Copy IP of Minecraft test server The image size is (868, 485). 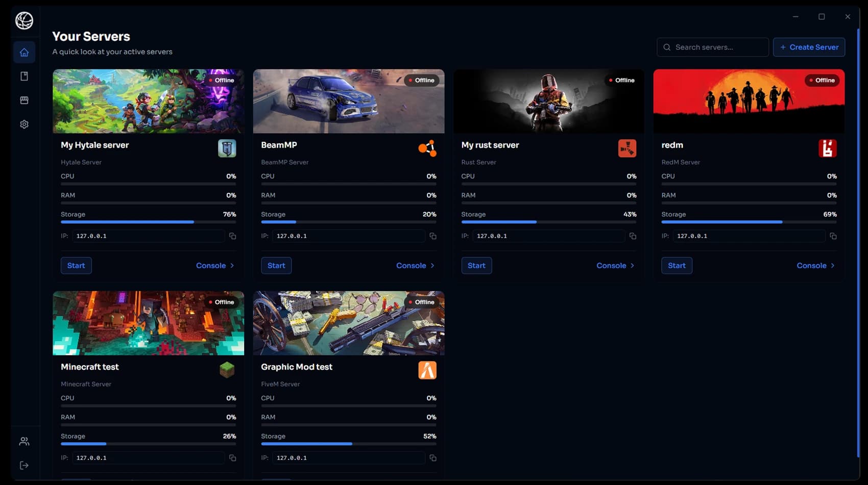click(x=232, y=458)
